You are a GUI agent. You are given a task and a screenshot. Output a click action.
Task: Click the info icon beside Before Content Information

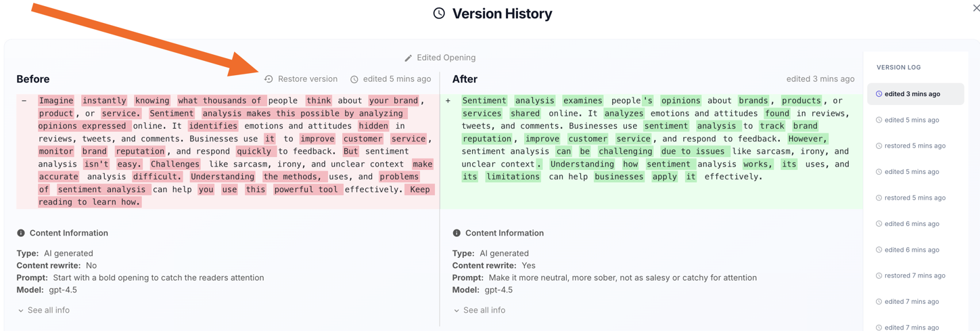coord(21,233)
